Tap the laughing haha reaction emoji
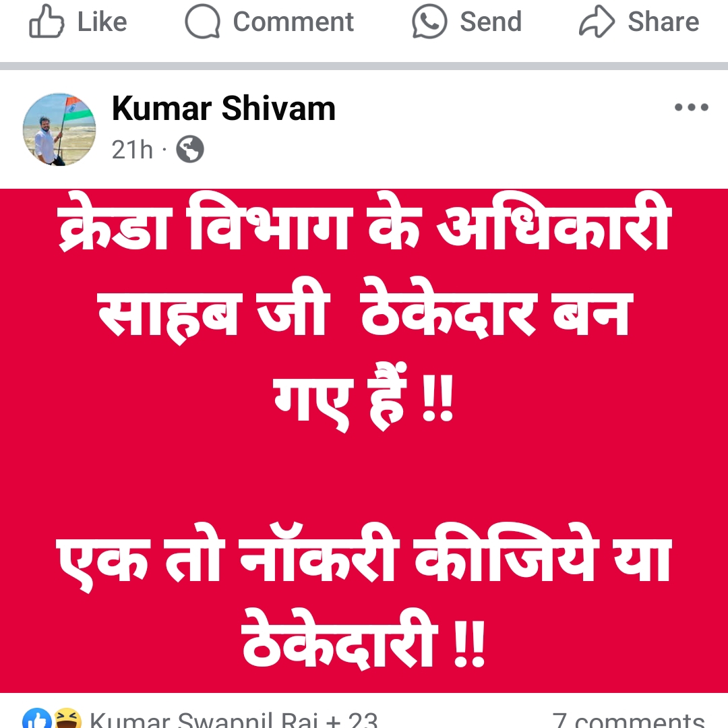 click(68, 719)
